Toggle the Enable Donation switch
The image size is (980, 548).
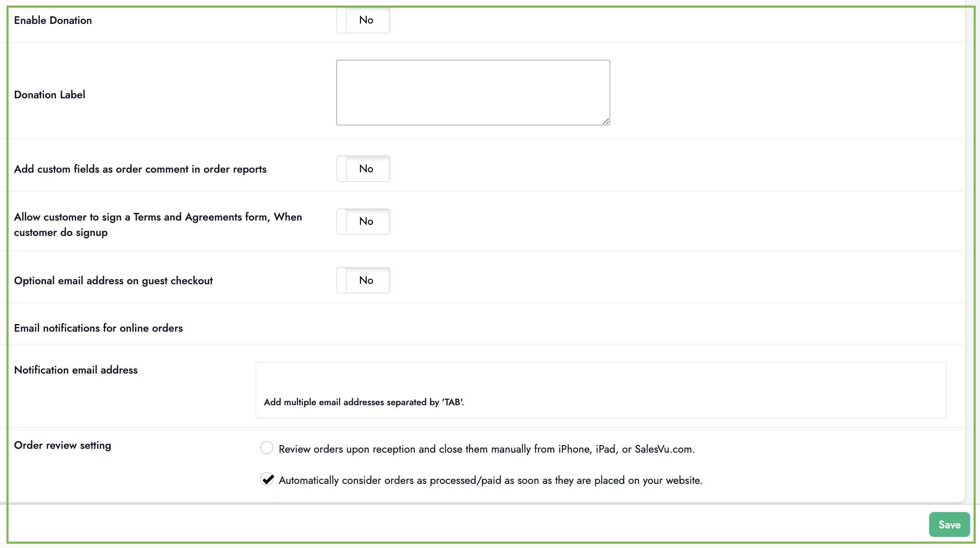[363, 20]
